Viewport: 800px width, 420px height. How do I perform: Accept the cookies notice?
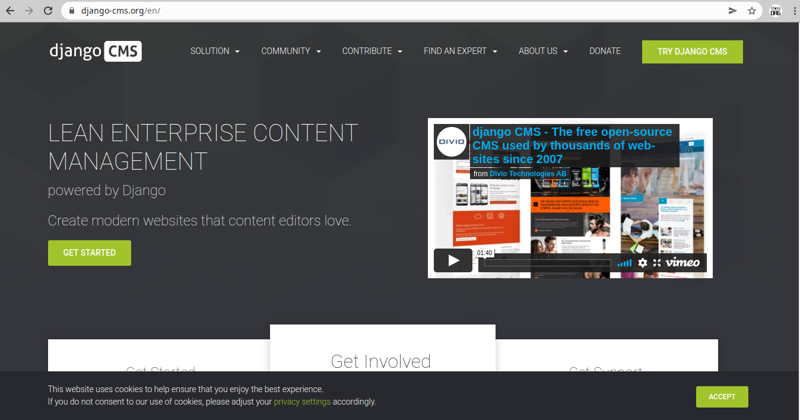click(x=722, y=397)
